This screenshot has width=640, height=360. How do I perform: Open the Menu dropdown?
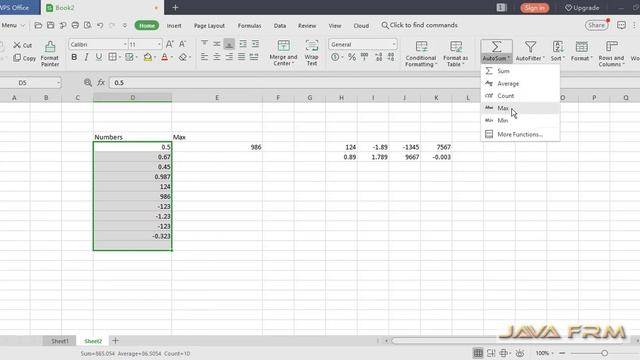pyautogui.click(x=13, y=25)
